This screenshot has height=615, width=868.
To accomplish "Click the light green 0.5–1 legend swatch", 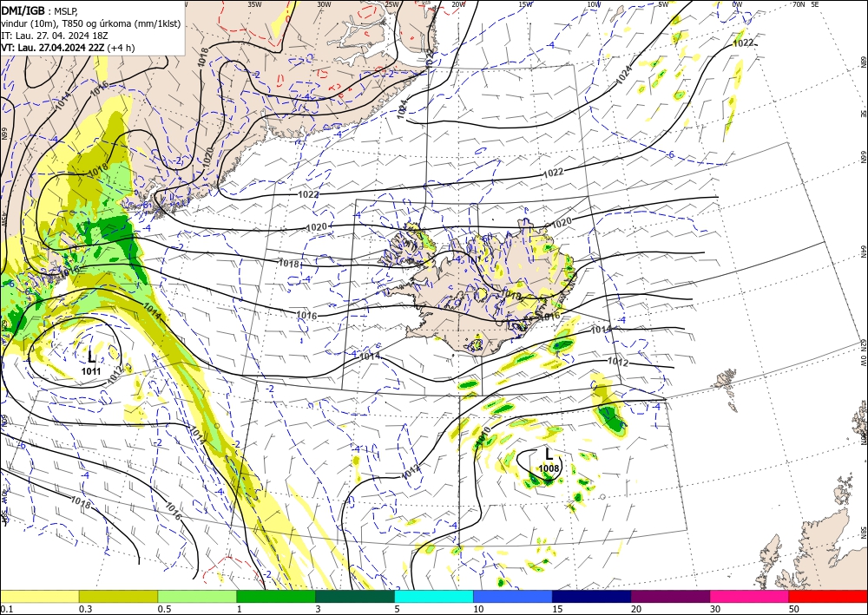I will (x=197, y=596).
